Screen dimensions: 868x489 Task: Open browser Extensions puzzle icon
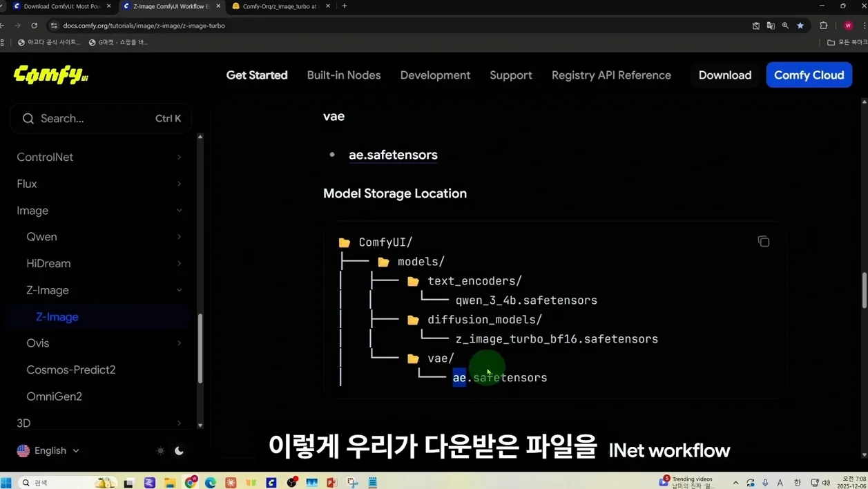point(824,26)
